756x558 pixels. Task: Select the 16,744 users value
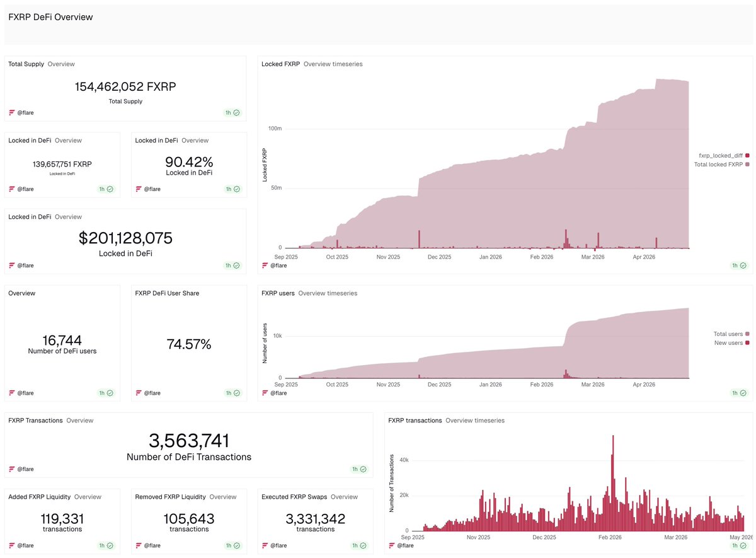coord(62,340)
